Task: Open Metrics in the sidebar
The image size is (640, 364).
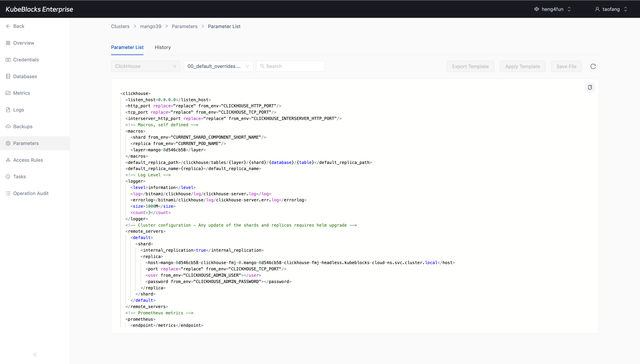Action: (x=35, y=93)
